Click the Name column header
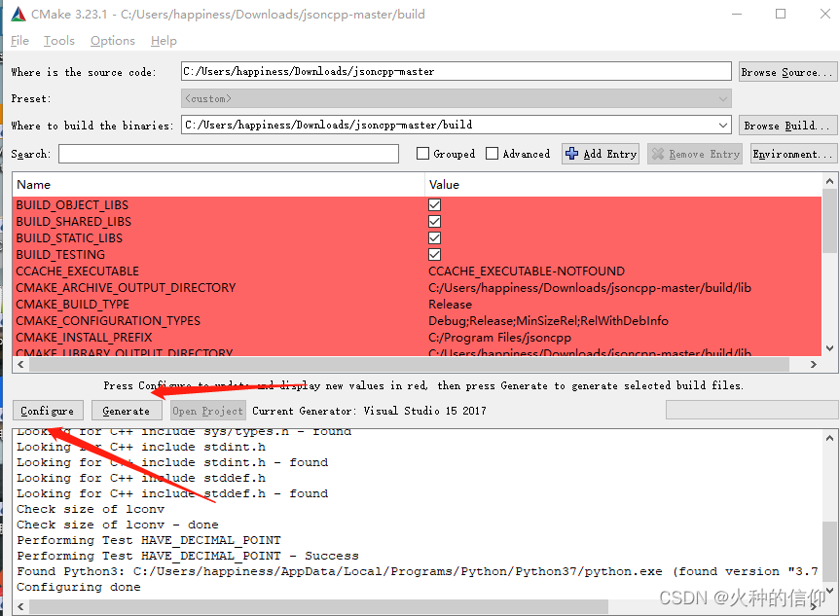Screen dimensions: 840x616 click(x=219, y=184)
